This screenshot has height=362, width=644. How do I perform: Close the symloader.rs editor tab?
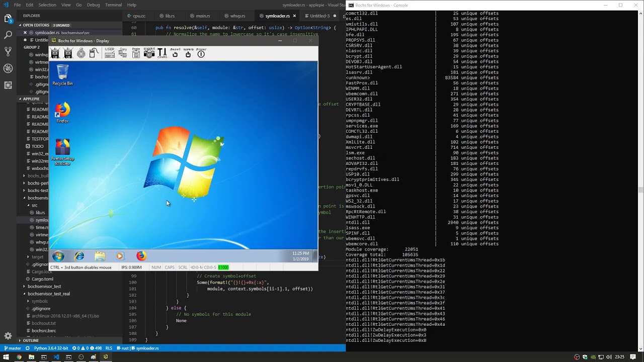[294, 16]
